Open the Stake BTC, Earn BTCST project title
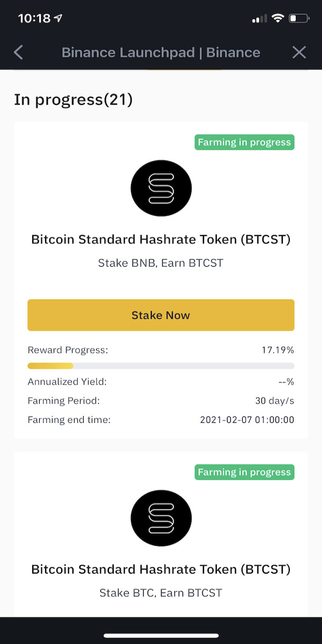Screen dimensions: 322x644 click(x=161, y=569)
